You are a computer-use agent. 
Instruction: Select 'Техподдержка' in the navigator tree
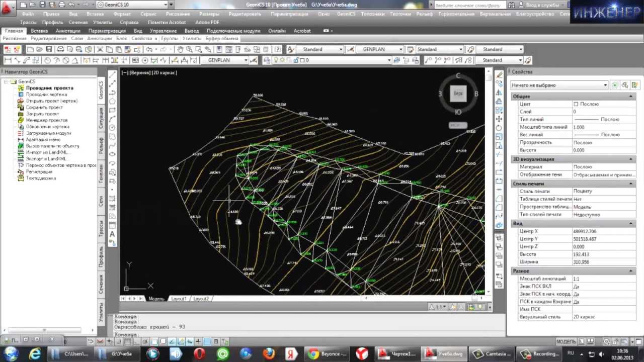point(41,178)
